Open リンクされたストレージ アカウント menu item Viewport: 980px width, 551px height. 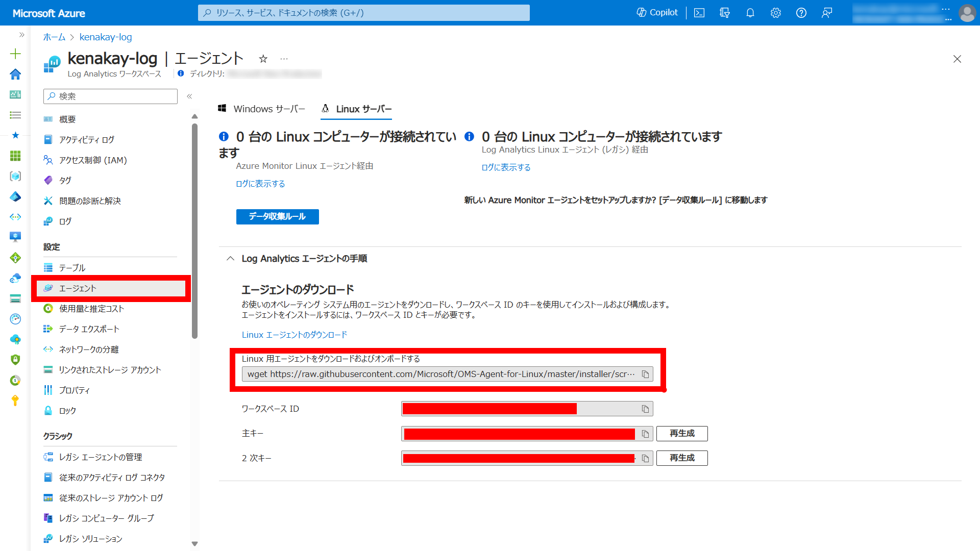110,370
